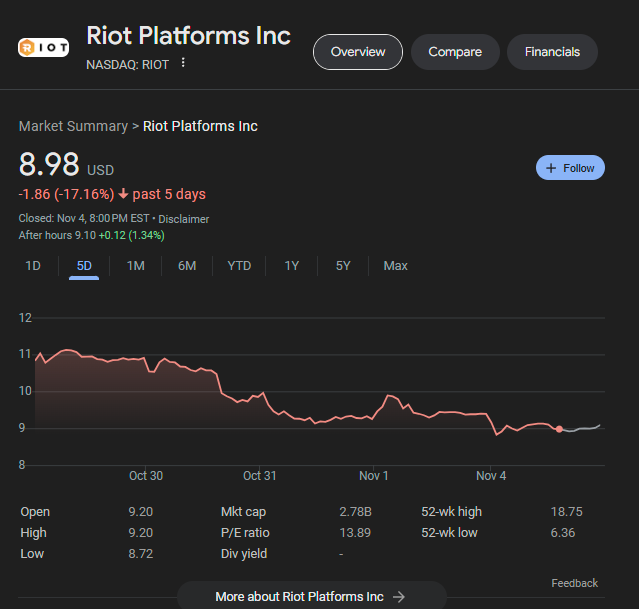Click the -1.86 (-17.16%) change text
639x609 pixels.
click(66, 194)
